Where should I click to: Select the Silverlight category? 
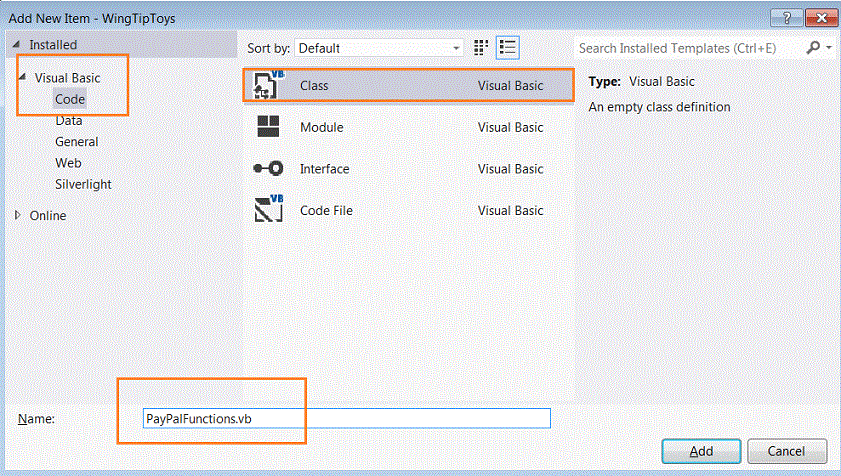[x=83, y=184]
